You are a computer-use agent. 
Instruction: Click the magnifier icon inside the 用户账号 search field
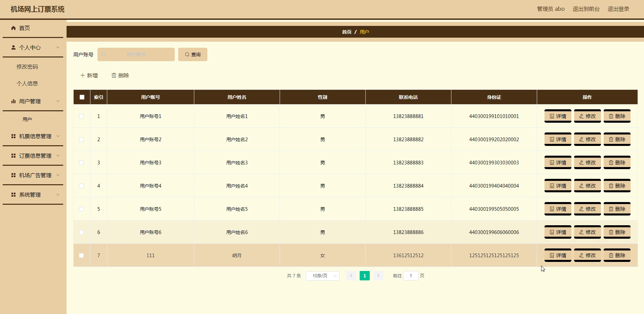tap(104, 54)
